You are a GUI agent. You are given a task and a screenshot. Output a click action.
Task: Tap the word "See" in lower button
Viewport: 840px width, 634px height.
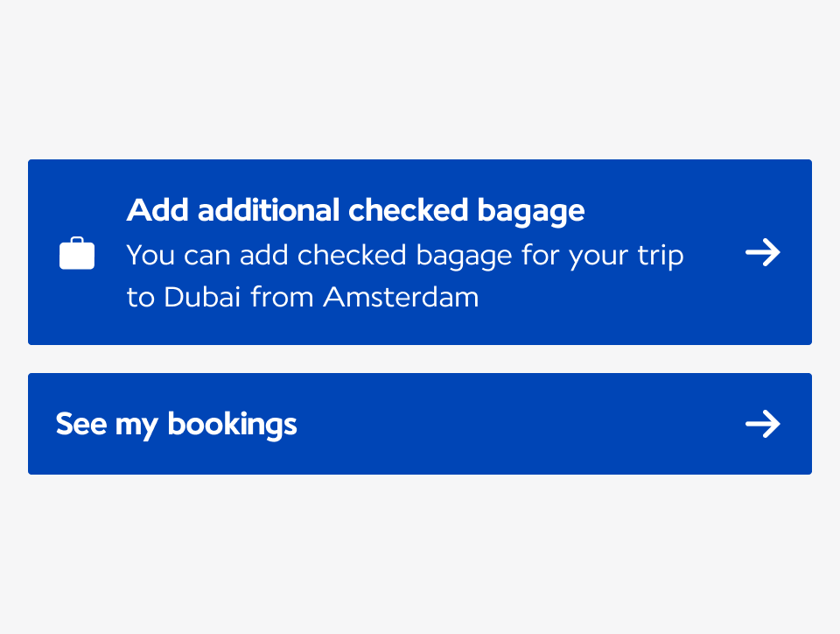[x=81, y=424]
